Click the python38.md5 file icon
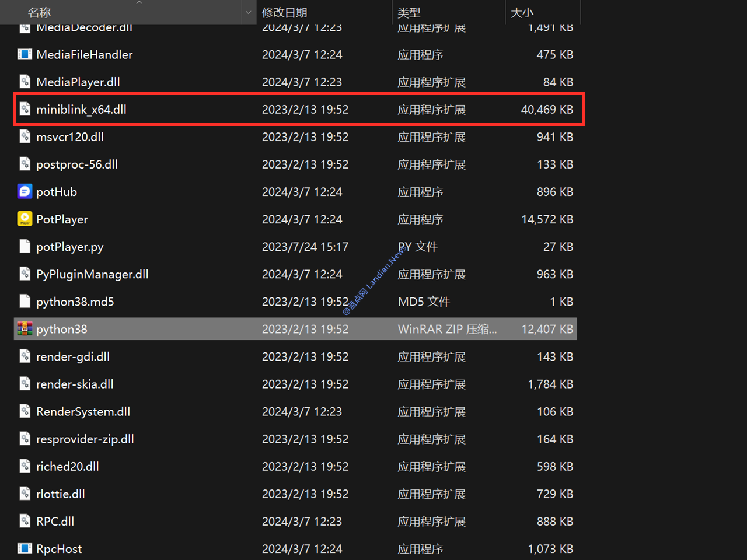 click(25, 301)
